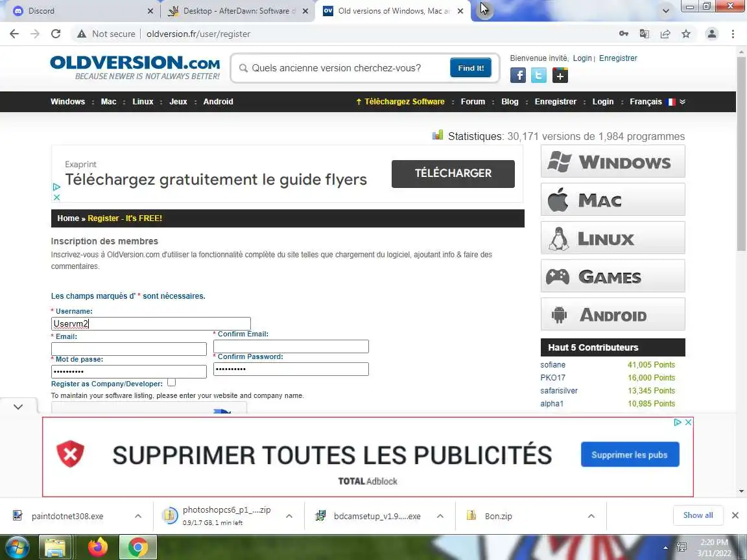Open the tab search dropdown arrow

pyautogui.click(x=665, y=10)
